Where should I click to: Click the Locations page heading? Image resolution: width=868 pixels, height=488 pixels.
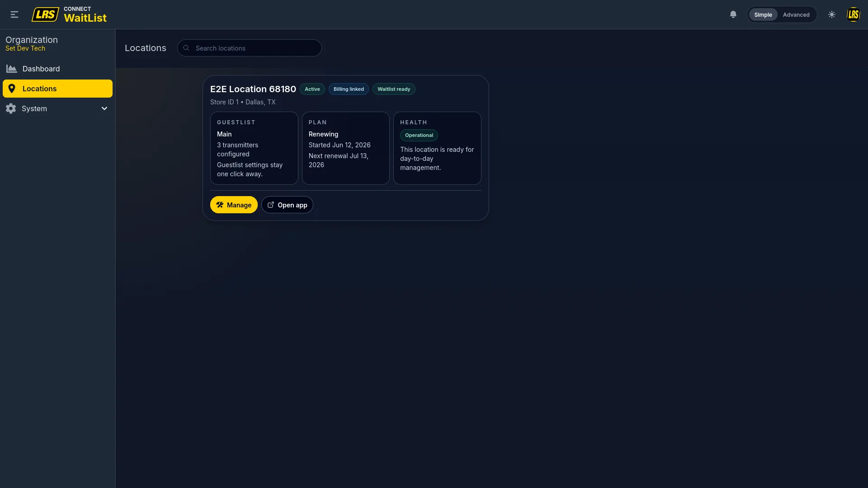point(146,48)
